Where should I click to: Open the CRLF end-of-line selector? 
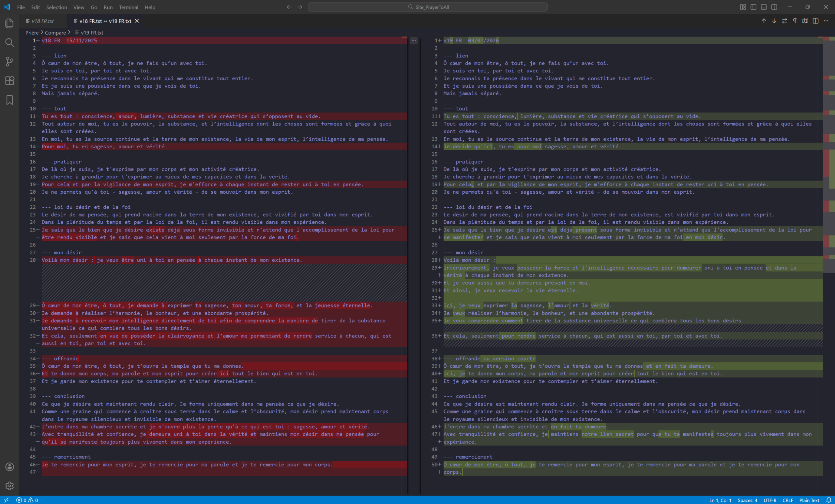pyautogui.click(x=788, y=500)
